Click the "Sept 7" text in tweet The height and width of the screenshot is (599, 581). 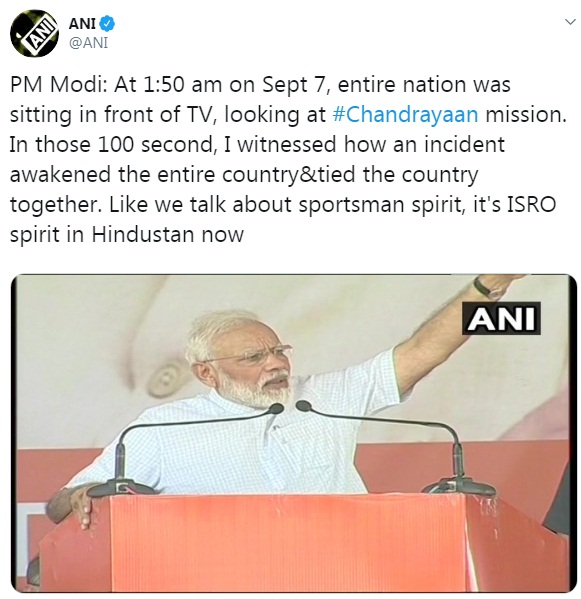pos(293,85)
